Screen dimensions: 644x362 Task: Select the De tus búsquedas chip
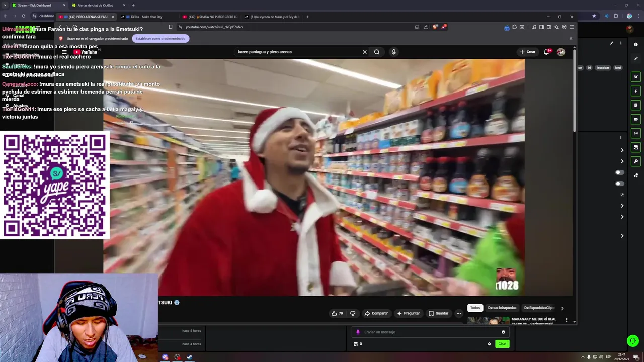(x=502, y=308)
